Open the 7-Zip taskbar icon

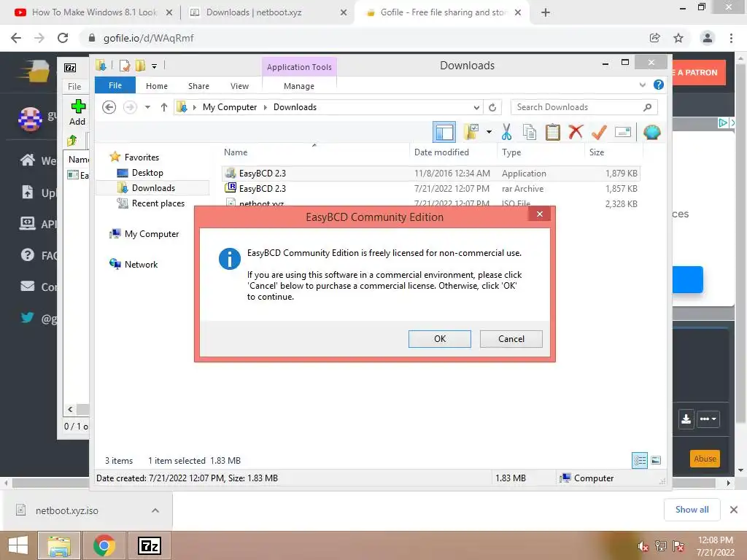click(149, 545)
